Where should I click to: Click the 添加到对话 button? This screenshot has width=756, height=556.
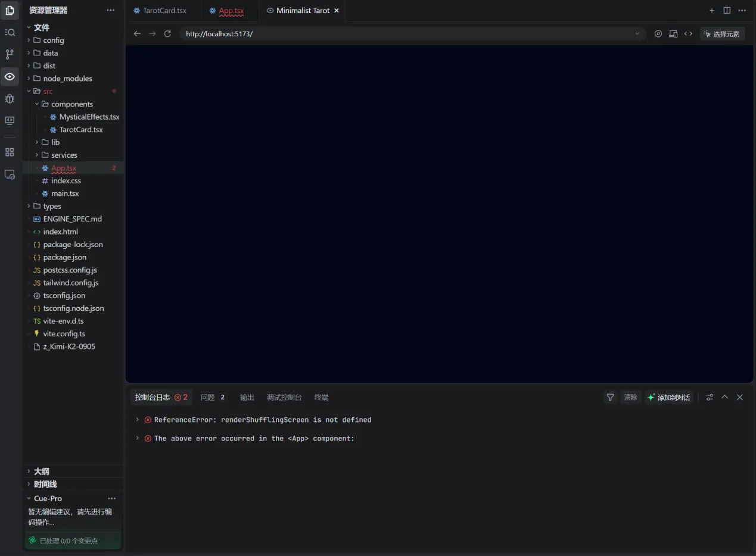(669, 397)
